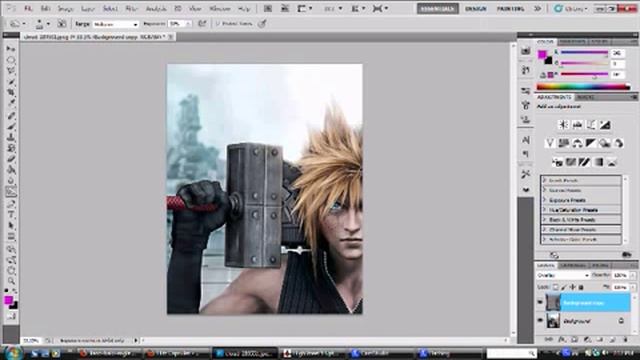Image resolution: width=640 pixels, height=360 pixels.
Task: Add a Curves adjustment layer
Action: tap(591, 125)
